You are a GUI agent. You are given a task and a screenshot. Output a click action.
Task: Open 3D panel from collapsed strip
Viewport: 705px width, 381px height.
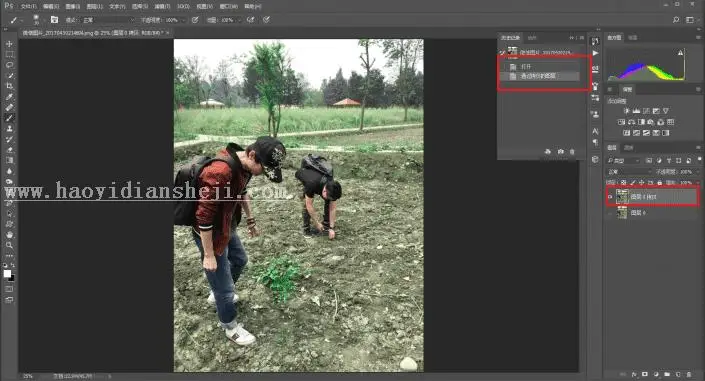pos(595,159)
